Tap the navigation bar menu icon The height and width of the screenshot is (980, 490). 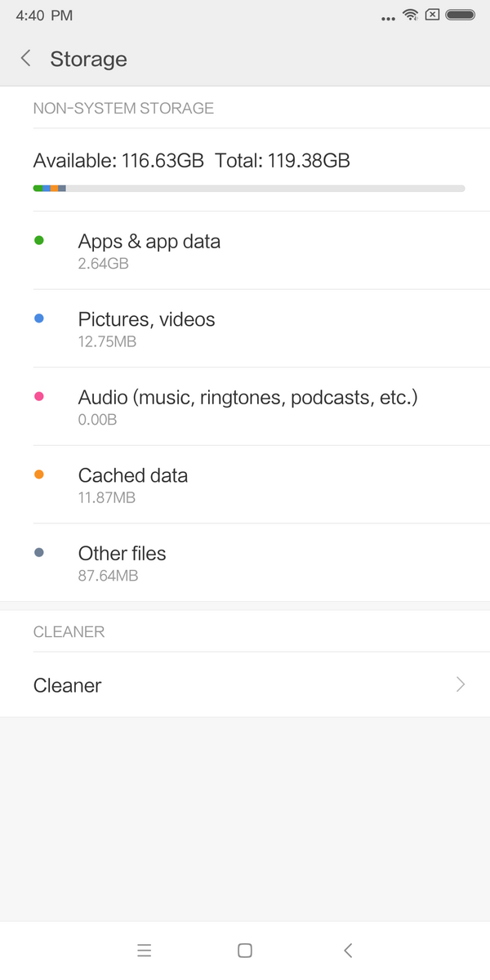coord(145,951)
